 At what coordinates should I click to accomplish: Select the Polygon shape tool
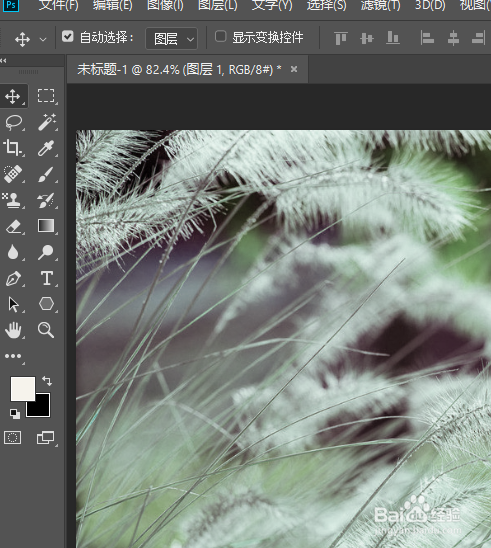[46, 304]
